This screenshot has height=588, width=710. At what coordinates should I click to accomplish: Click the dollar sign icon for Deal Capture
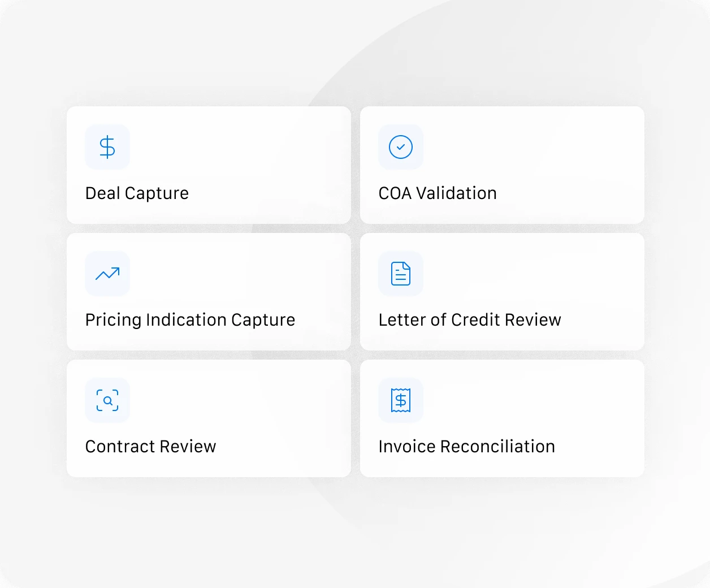point(107,147)
